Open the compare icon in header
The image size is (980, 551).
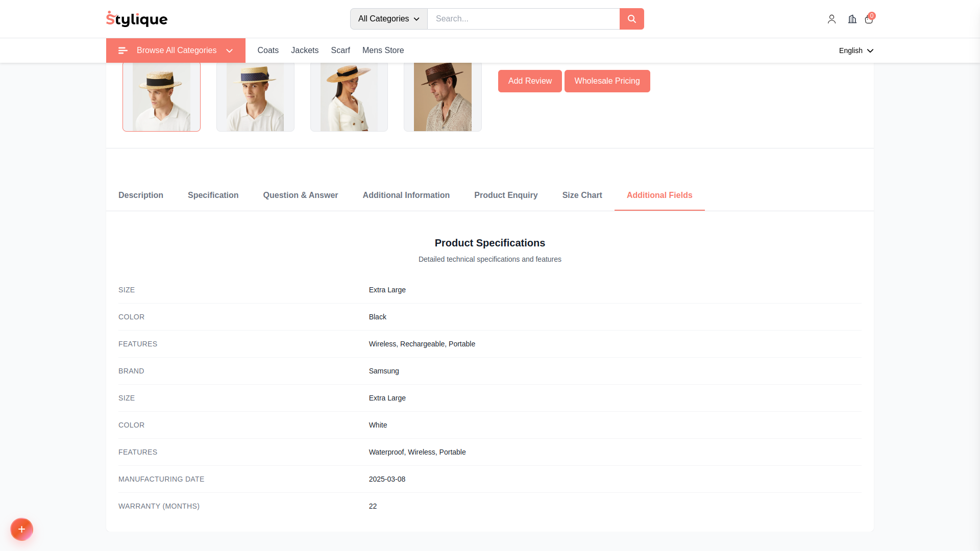pyautogui.click(x=852, y=19)
